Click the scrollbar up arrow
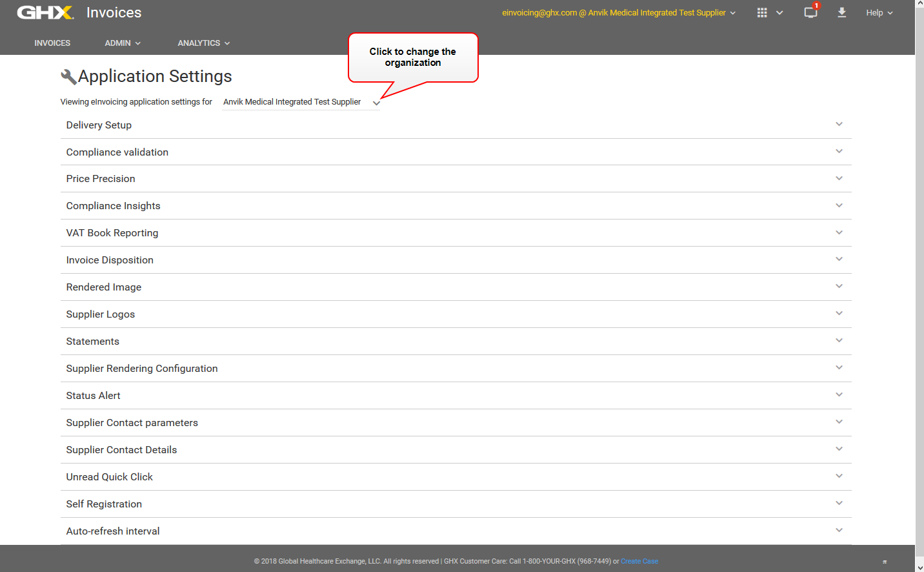 click(x=919, y=4)
